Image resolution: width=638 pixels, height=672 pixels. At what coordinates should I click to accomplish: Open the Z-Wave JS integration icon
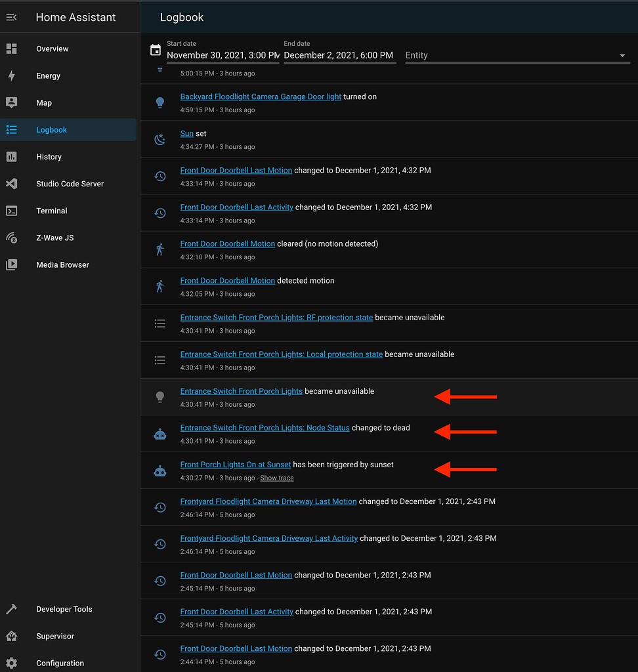[11, 238]
